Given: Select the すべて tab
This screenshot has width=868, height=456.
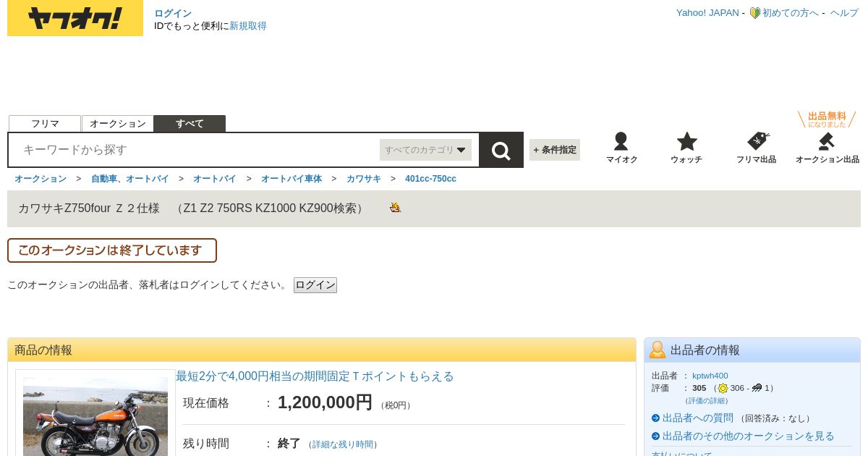Looking at the screenshot, I should (190, 124).
